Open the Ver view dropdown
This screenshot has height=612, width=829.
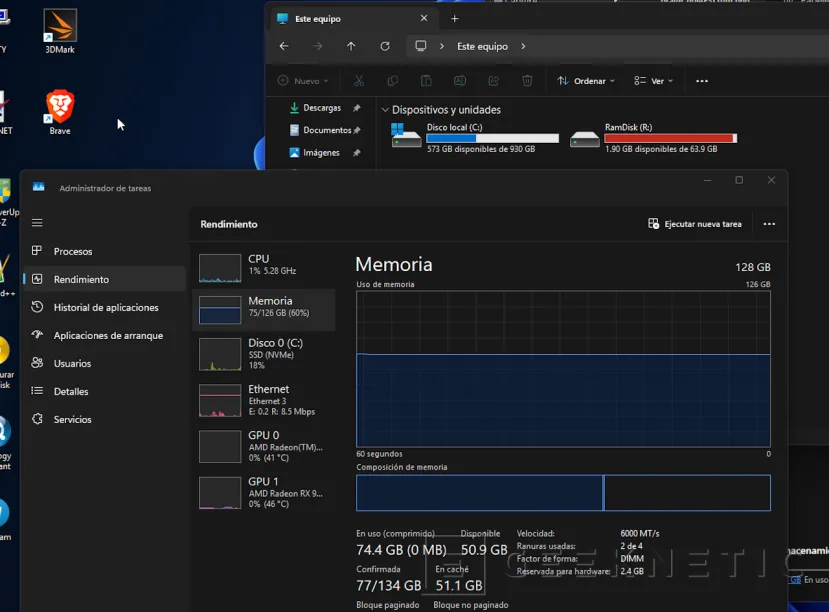[x=655, y=81]
